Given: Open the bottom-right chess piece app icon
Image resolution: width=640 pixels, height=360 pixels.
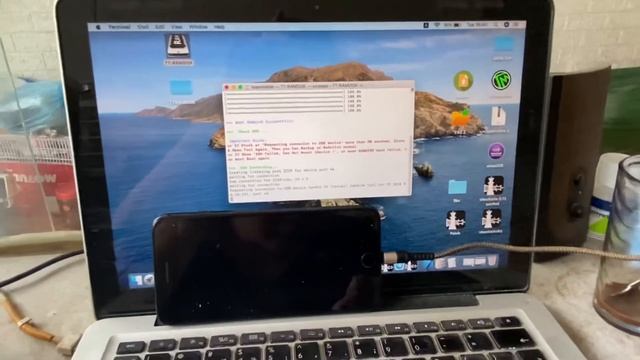Looking at the screenshot, I should (491, 219).
